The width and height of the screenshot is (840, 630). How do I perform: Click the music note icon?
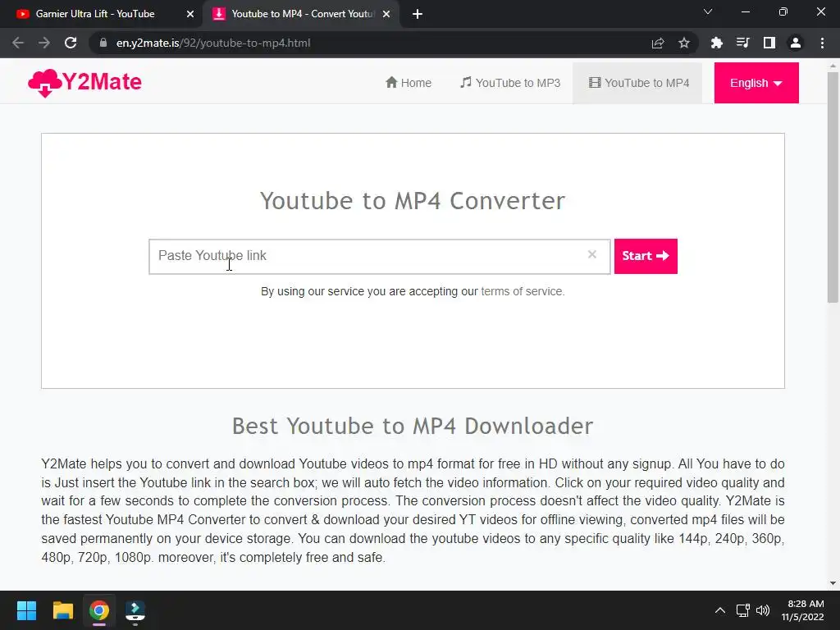click(466, 83)
